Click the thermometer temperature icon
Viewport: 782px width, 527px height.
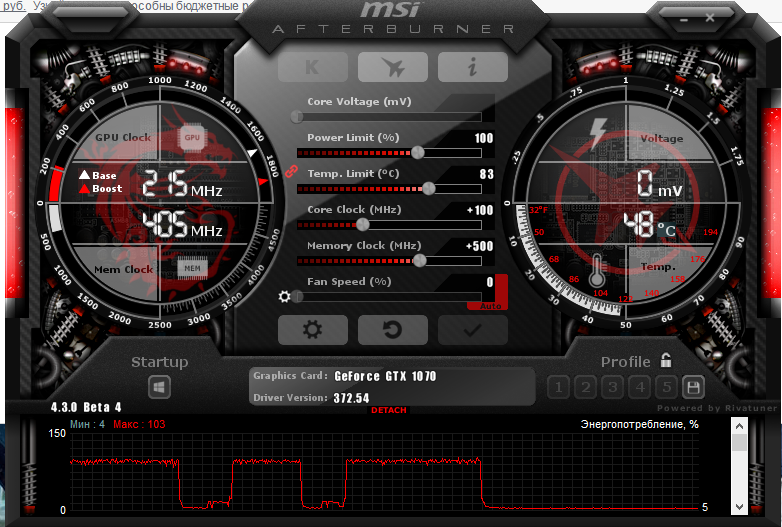(597, 270)
